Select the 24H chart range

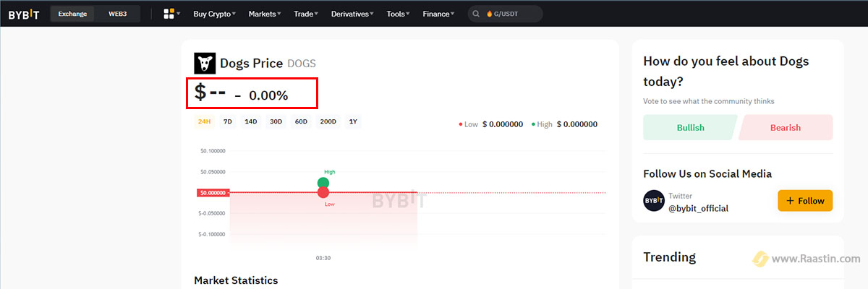click(x=204, y=121)
